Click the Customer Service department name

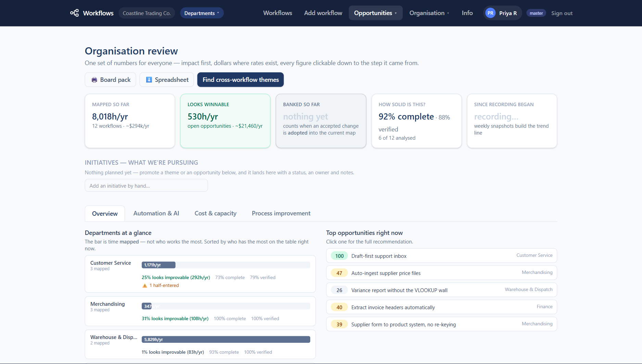(111, 263)
